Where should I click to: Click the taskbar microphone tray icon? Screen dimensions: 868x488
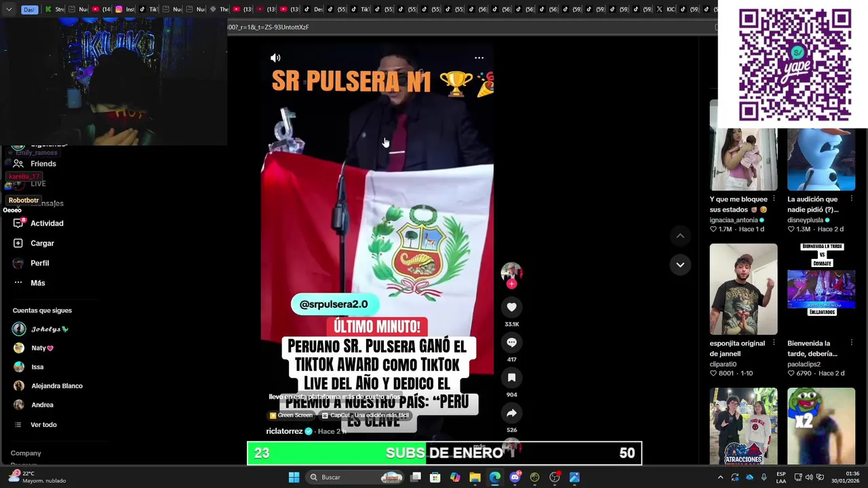[x=764, y=477]
